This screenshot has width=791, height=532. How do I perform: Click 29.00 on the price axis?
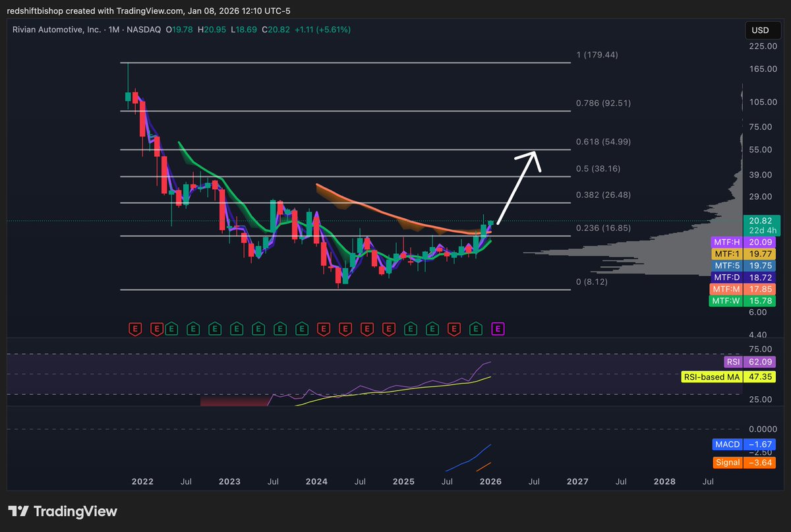(762, 196)
